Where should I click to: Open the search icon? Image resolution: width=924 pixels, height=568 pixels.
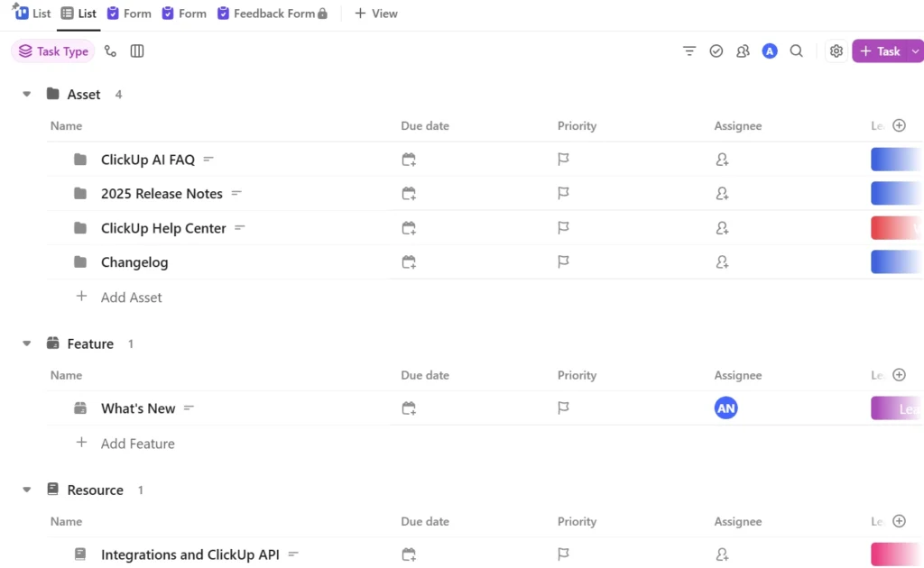click(x=796, y=51)
